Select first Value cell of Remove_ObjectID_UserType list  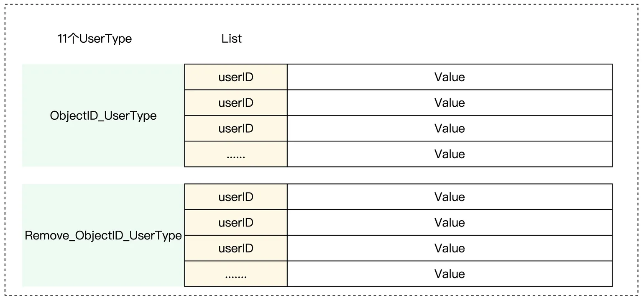tap(450, 197)
